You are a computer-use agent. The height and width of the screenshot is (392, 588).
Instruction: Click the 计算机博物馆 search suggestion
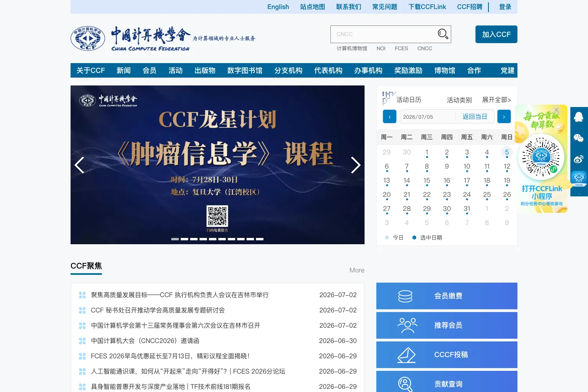pos(352,48)
